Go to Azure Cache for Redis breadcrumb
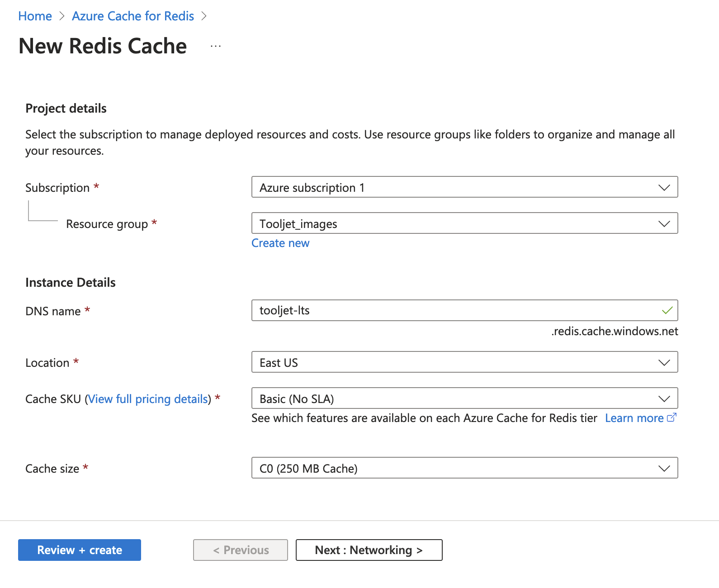The height and width of the screenshot is (588, 719). (x=133, y=16)
